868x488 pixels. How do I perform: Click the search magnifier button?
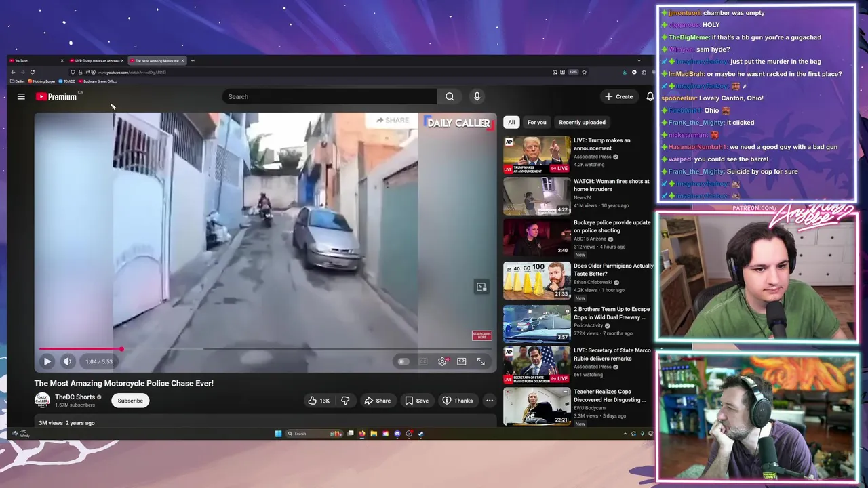[x=450, y=96]
